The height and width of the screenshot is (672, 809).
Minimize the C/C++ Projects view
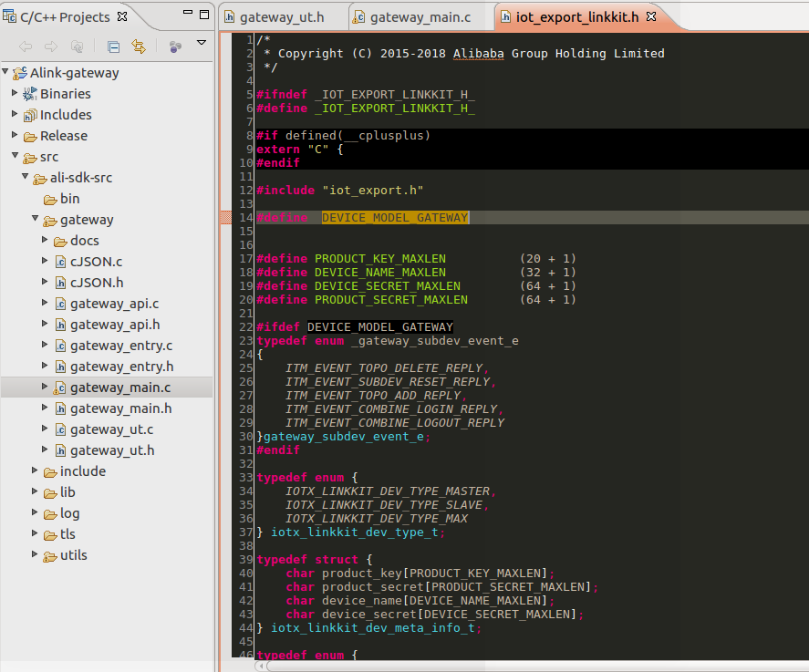click(188, 13)
